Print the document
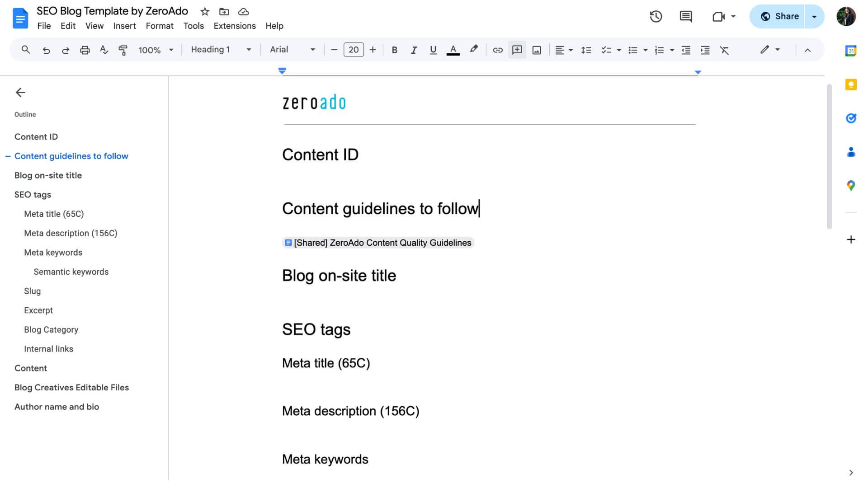 pyautogui.click(x=85, y=50)
